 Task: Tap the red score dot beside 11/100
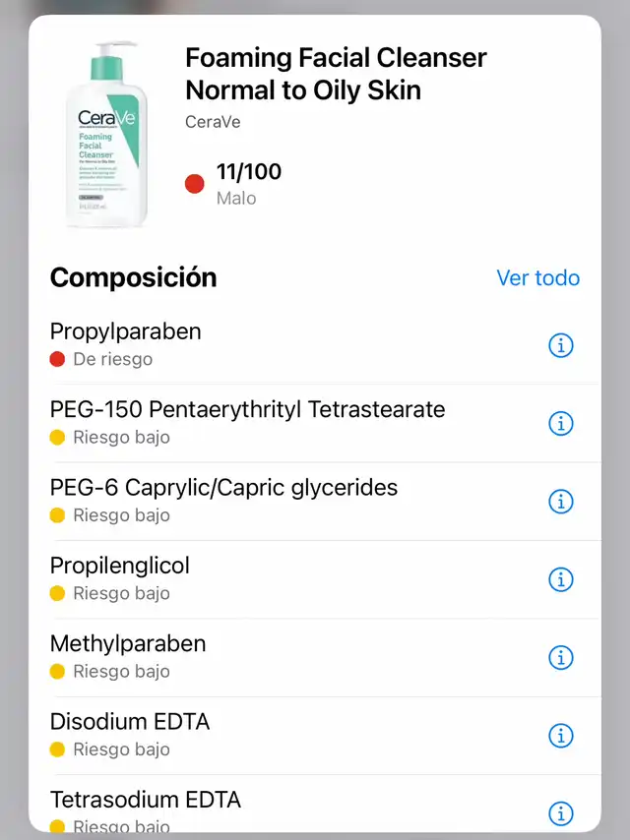[195, 184]
